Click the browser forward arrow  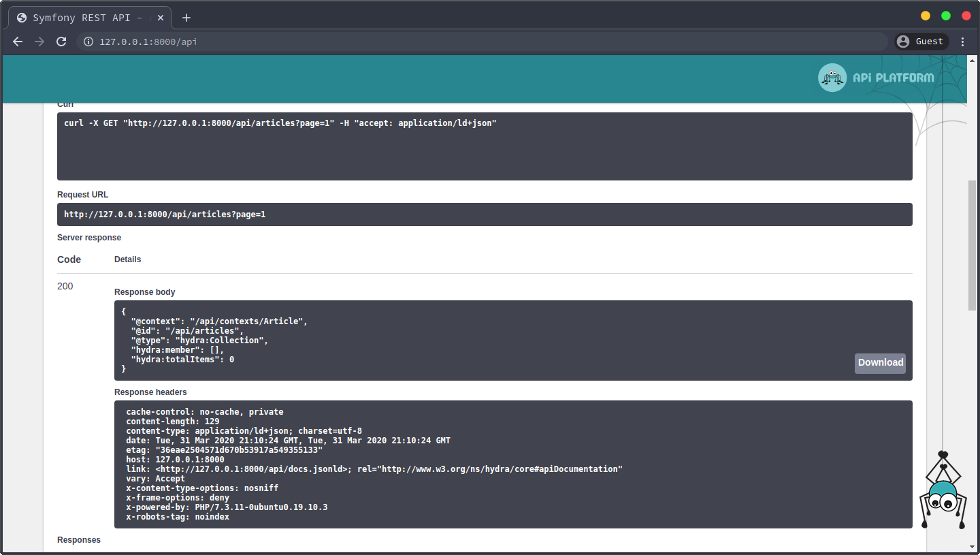point(39,42)
